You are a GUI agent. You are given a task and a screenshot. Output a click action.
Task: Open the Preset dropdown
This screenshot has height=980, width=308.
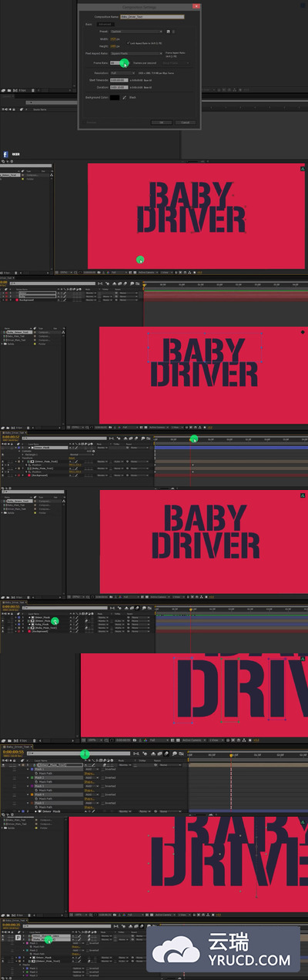click(136, 32)
